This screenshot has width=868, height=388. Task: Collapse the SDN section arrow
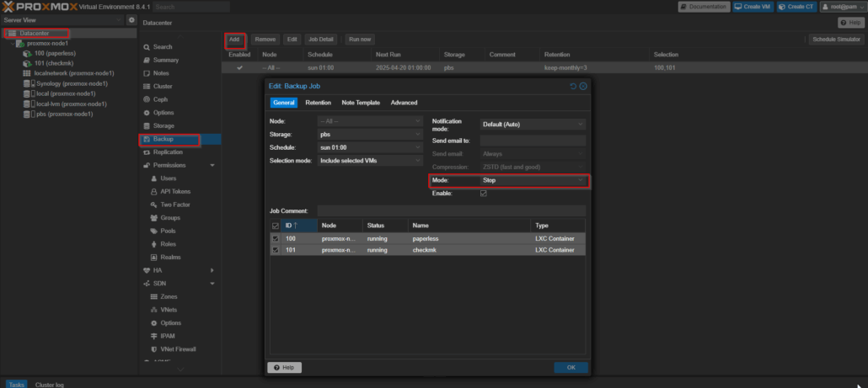pyautogui.click(x=212, y=284)
